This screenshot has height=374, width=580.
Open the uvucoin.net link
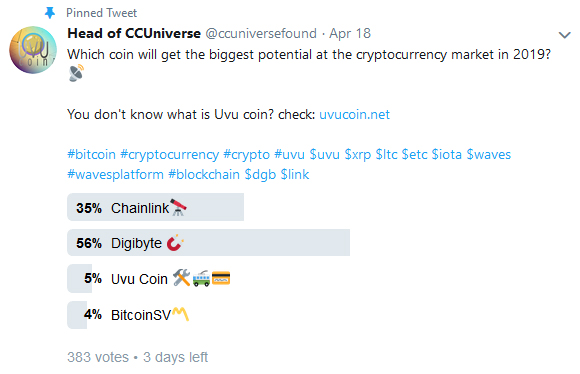[354, 114]
